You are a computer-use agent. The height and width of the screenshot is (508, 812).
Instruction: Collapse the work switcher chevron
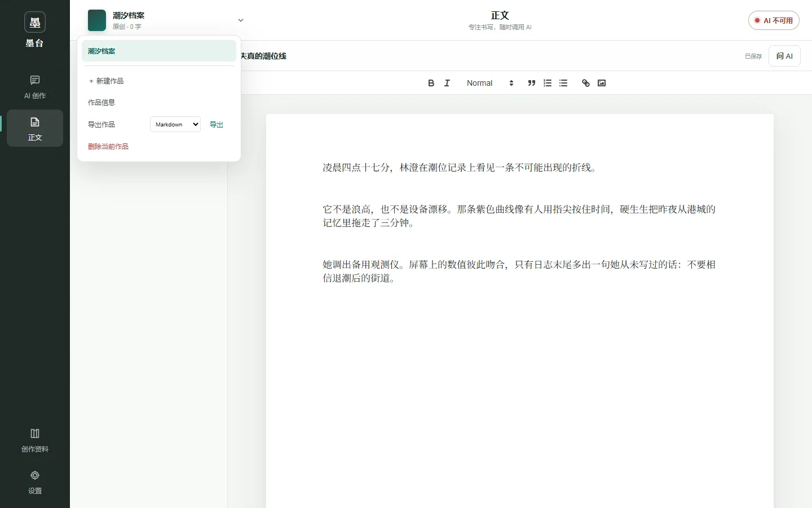241,20
